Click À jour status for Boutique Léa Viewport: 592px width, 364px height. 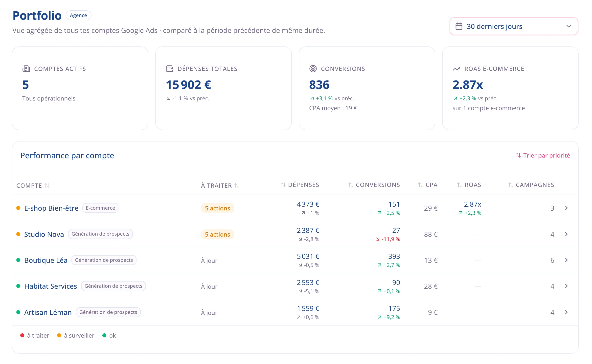point(209,261)
